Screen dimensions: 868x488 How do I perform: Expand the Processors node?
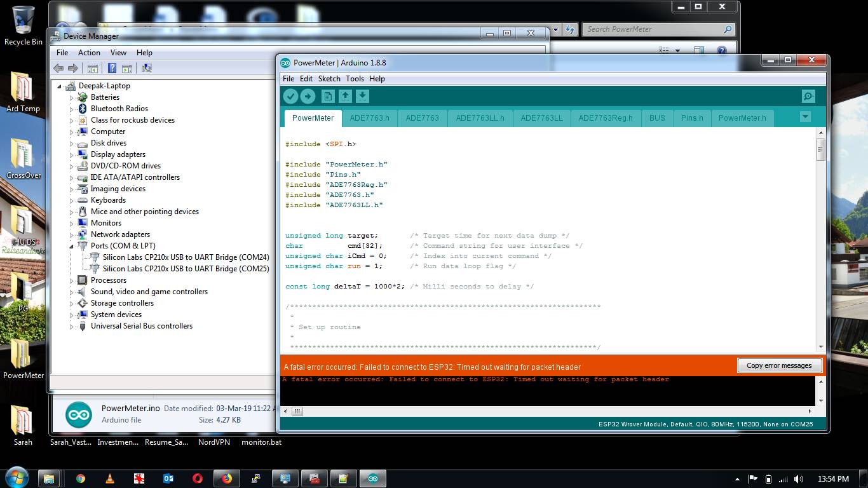[x=72, y=280]
